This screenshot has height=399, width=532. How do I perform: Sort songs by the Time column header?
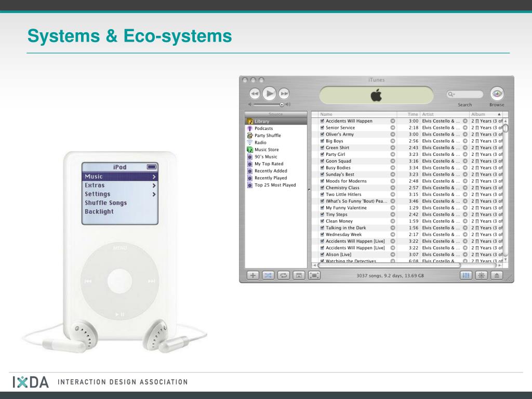[408, 114]
